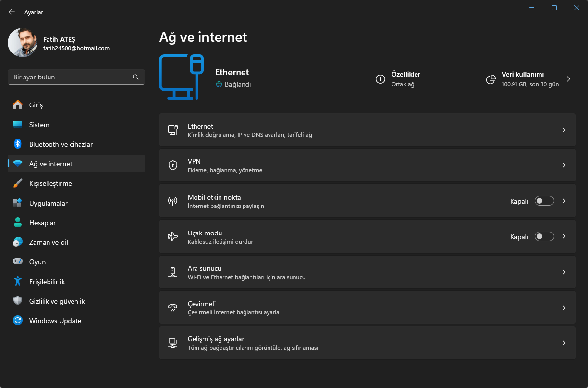Enable the Mobil etkin nokta toggle
The image size is (588, 388).
(x=544, y=201)
